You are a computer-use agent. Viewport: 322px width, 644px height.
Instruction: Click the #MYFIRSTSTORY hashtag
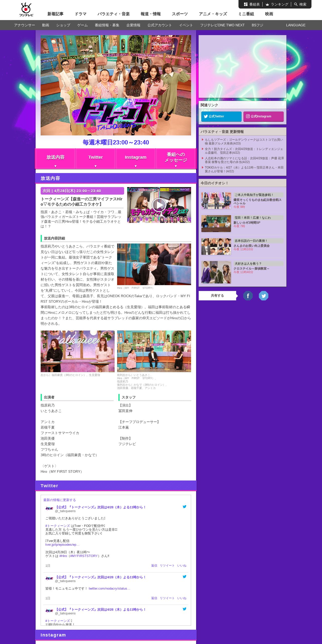pos(84,556)
